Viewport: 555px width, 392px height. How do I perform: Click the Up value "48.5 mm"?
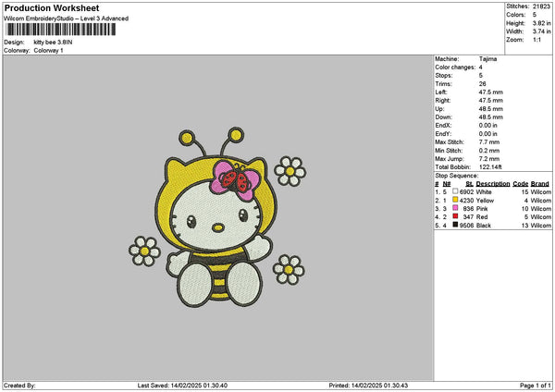(x=490, y=109)
